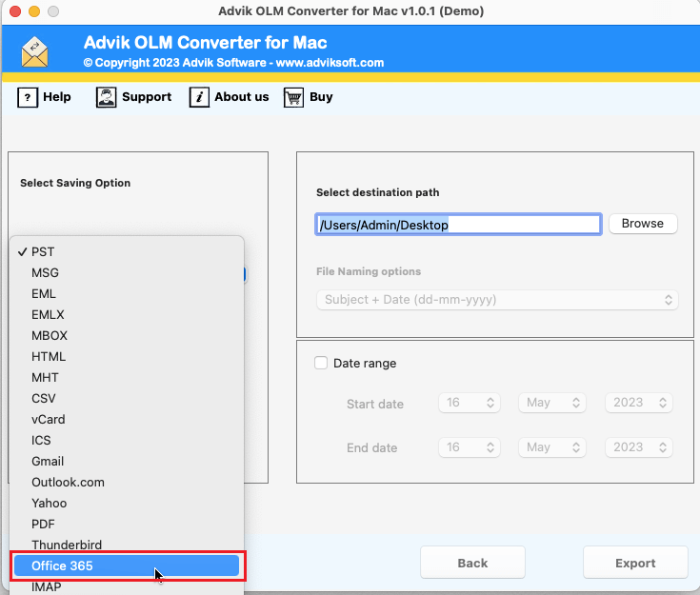Click the About us info icon
The width and height of the screenshot is (700, 595).
pos(199,97)
